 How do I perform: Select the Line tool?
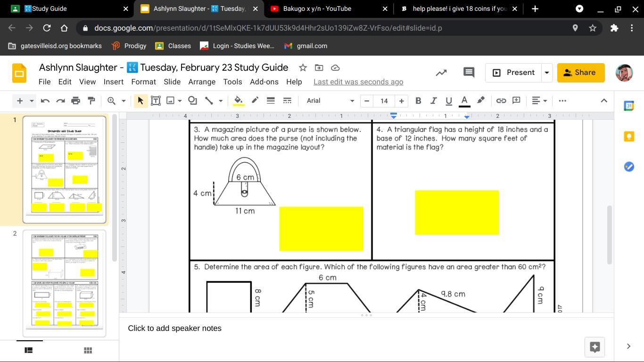[209, 100]
